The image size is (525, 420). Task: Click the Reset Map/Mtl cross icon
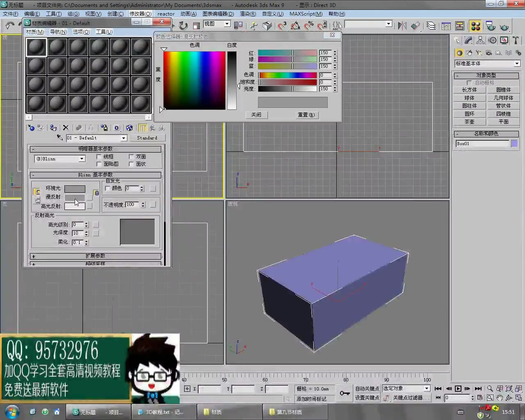pos(66,128)
